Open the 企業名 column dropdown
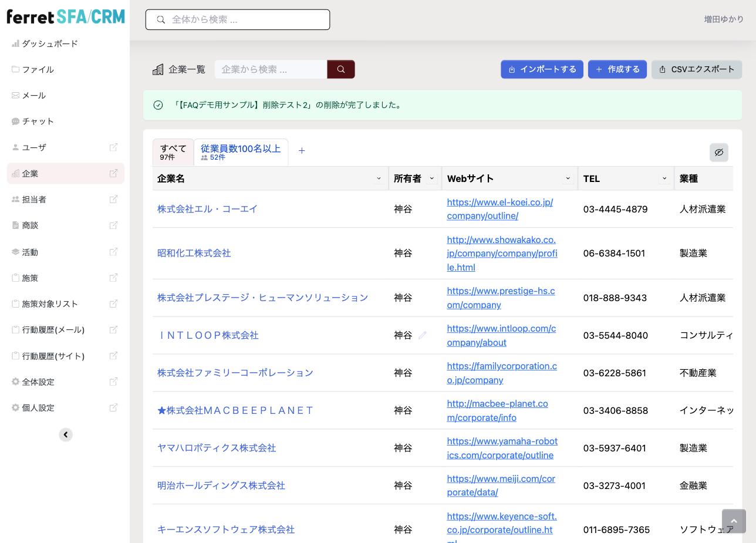Screen dimensions: 756x543 coord(379,178)
